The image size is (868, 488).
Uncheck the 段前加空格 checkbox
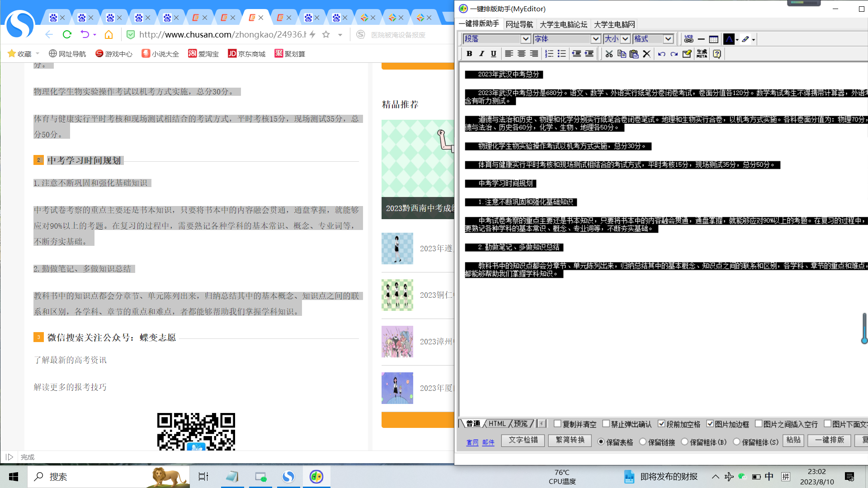pos(661,424)
